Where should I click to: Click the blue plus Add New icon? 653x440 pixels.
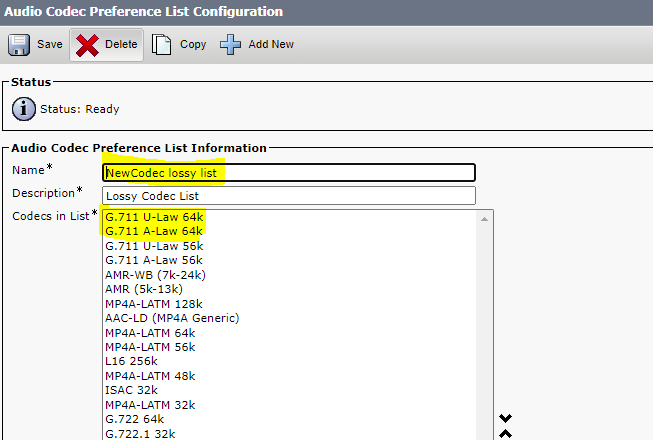[230, 45]
